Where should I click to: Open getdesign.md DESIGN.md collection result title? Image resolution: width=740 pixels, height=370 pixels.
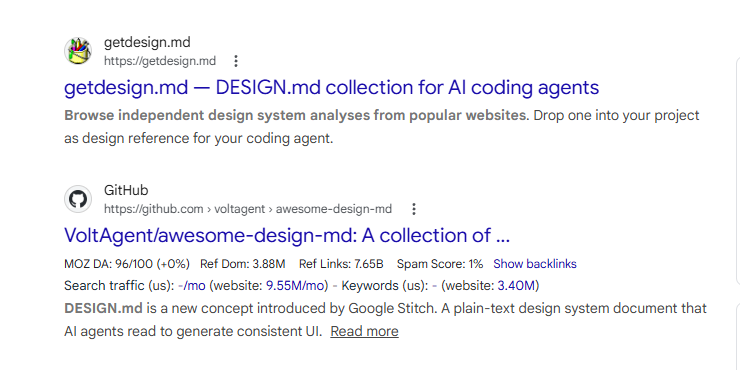tap(331, 87)
